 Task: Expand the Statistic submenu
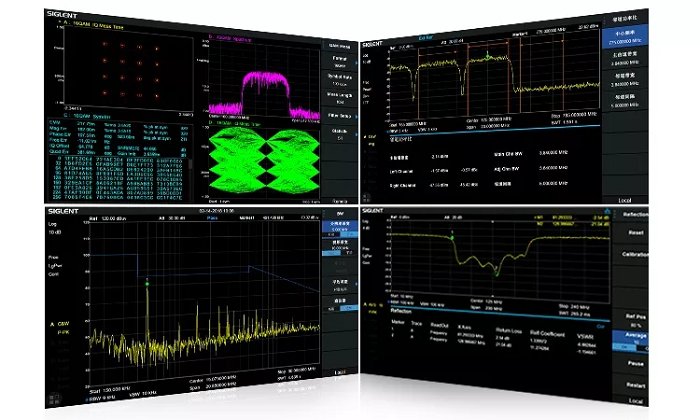[356, 134]
